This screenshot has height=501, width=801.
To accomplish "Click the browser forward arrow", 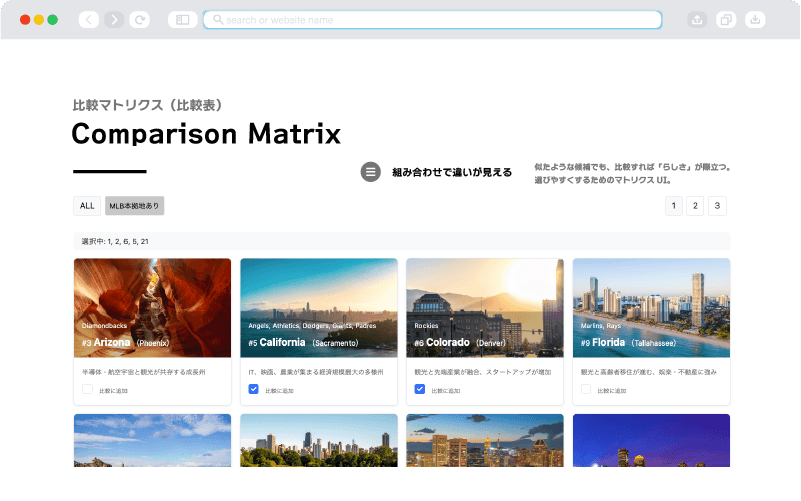I will 114,19.
